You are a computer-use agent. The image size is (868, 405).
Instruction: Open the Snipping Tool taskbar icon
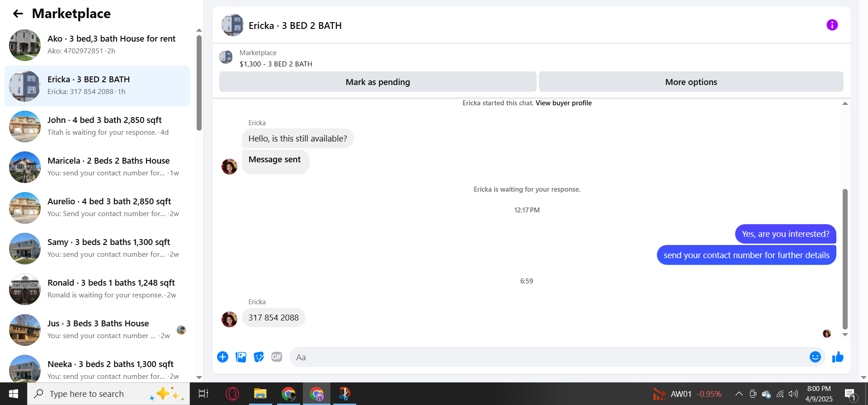pyautogui.click(x=344, y=394)
